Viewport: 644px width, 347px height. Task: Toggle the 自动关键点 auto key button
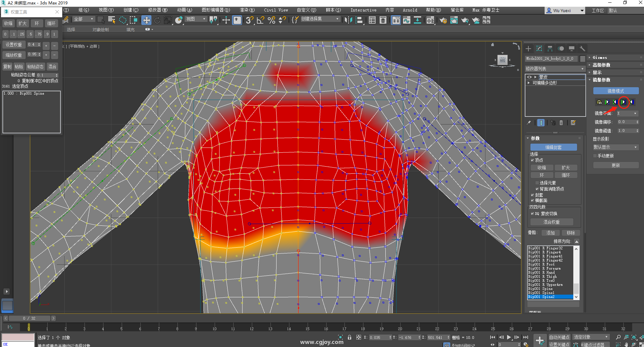pyautogui.click(x=559, y=337)
